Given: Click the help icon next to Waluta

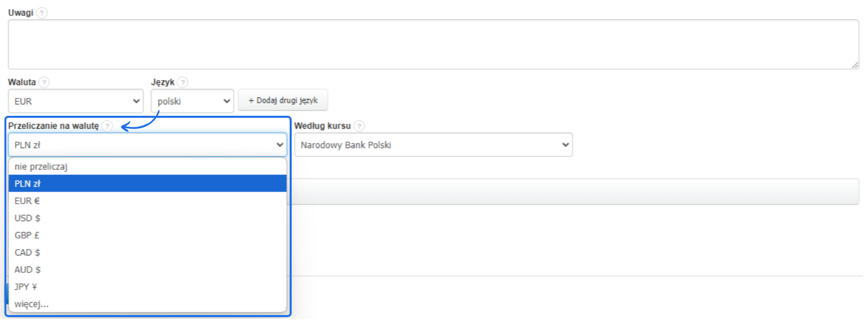Looking at the screenshot, I should (x=44, y=83).
